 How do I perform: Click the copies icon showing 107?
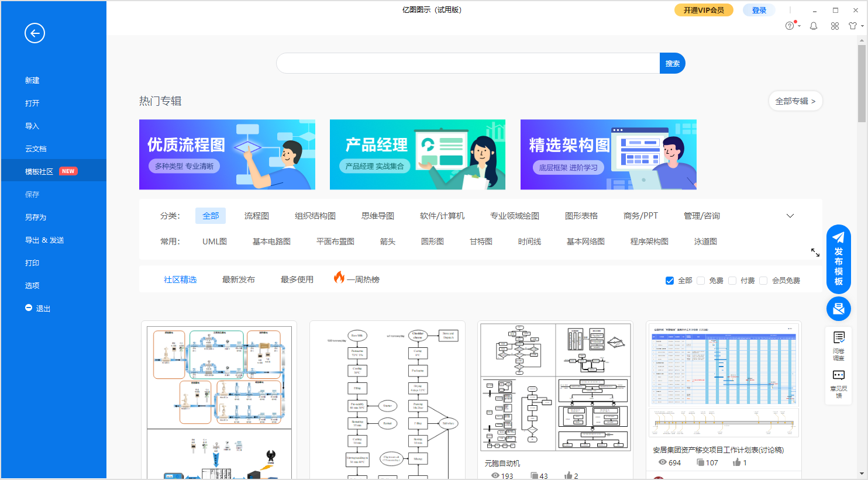(700, 462)
